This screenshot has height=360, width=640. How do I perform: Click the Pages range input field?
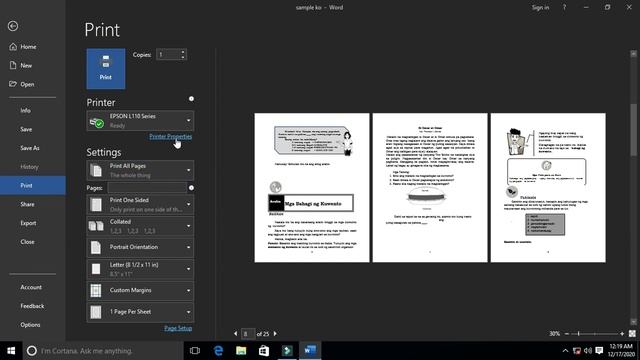click(147, 188)
